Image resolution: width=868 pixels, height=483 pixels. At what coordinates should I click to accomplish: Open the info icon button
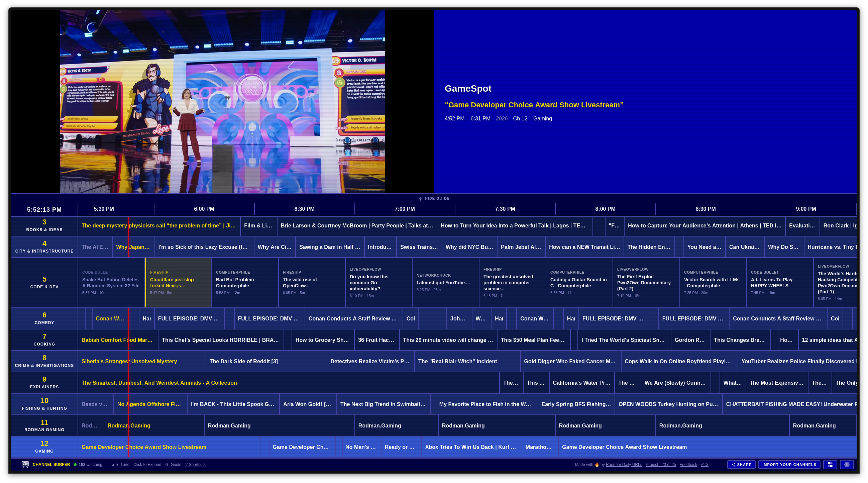(847, 465)
